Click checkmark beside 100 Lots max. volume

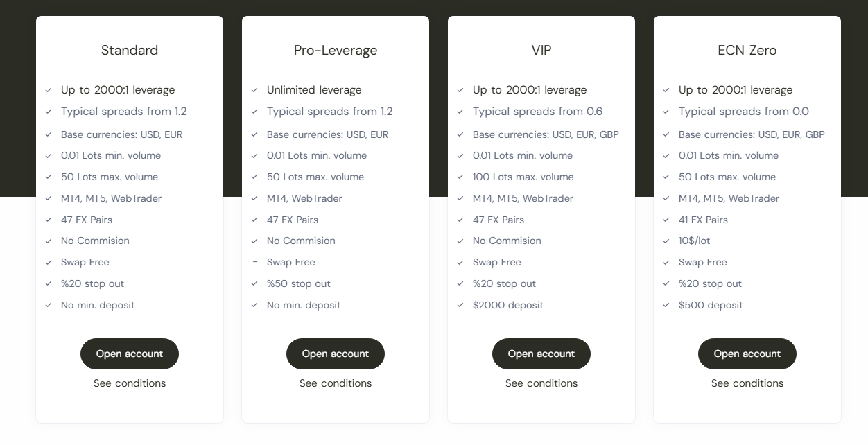click(460, 177)
